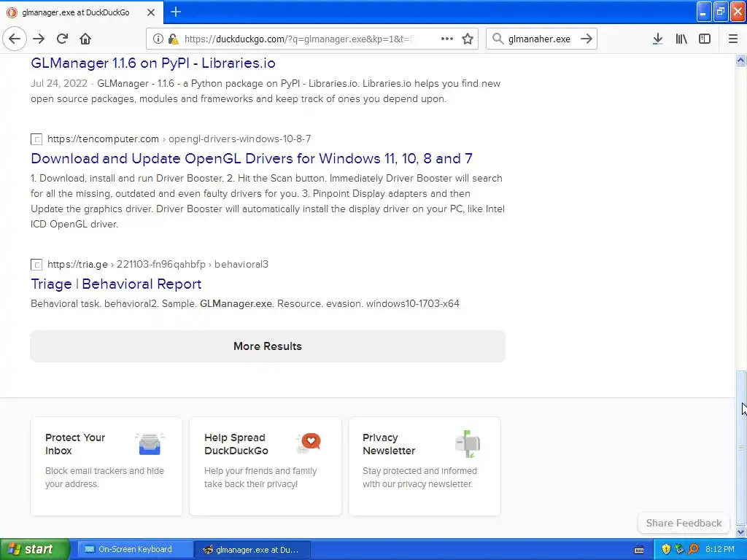This screenshot has width=747, height=560.
Task: Click the scrollbar down arrow
Action: (740, 532)
